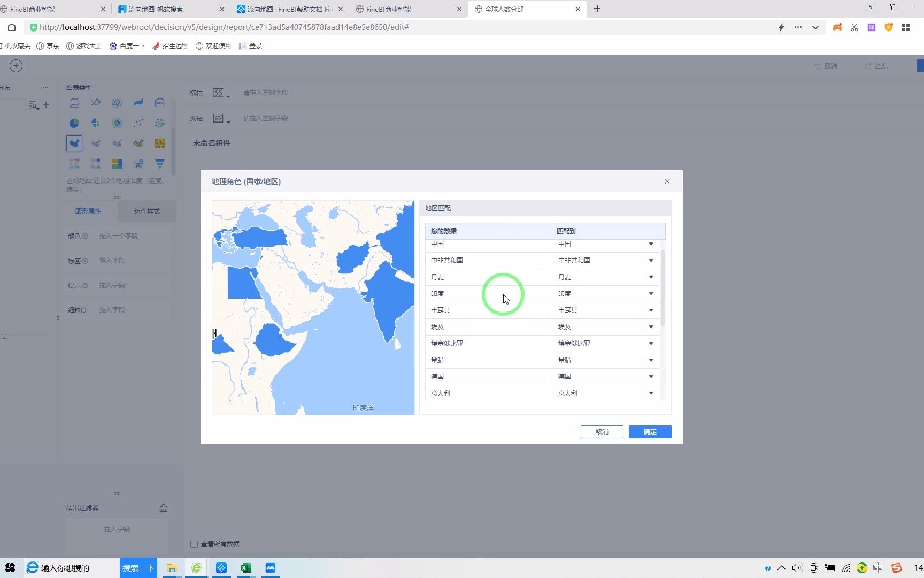
Task: Open the match dropdown for 中非共和国
Action: coord(651,261)
